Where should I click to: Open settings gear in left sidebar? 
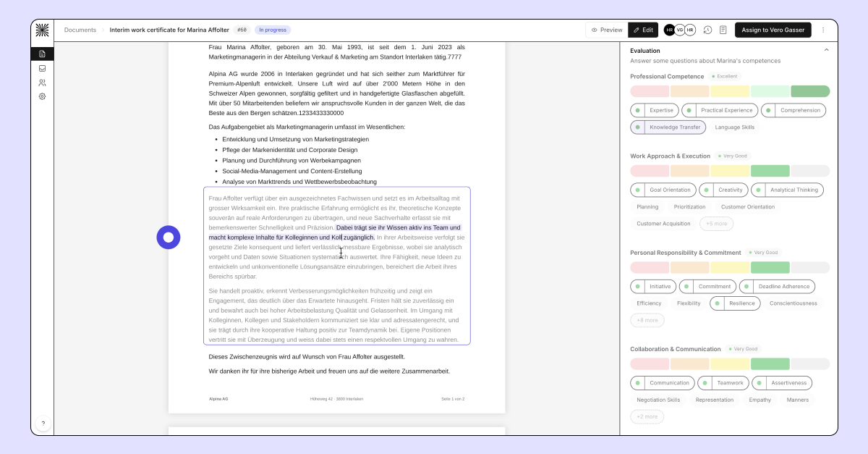42,96
